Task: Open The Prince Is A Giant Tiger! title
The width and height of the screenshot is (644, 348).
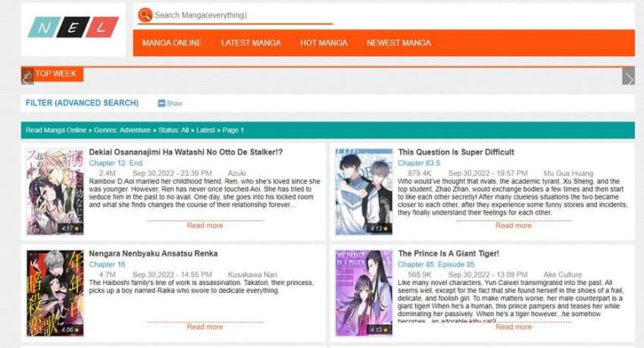Action: (x=449, y=253)
